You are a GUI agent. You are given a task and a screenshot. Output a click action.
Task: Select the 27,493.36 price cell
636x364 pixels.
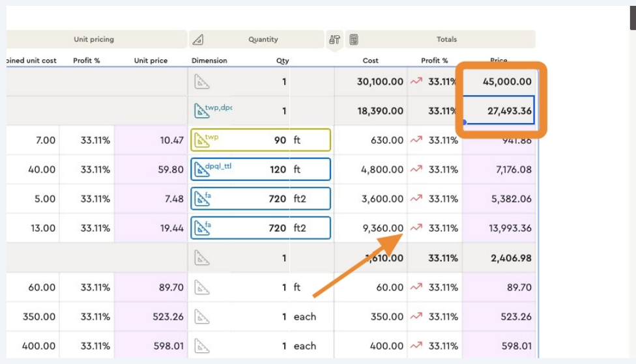coord(499,111)
